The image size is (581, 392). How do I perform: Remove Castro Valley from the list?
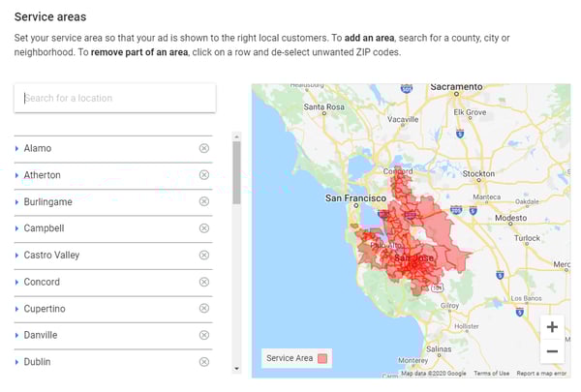(x=203, y=255)
